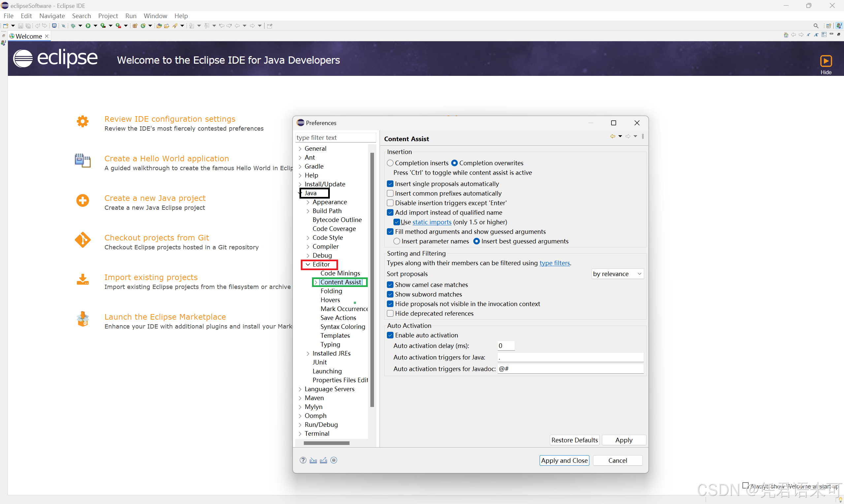Click the Export preferences icon
Viewport: 844px width, 504px height.
(324, 460)
